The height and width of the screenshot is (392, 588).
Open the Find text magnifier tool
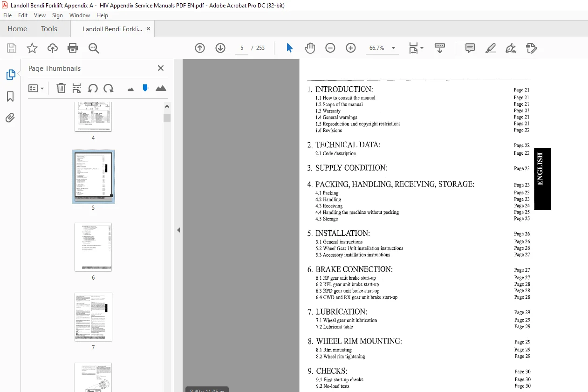[94, 48]
